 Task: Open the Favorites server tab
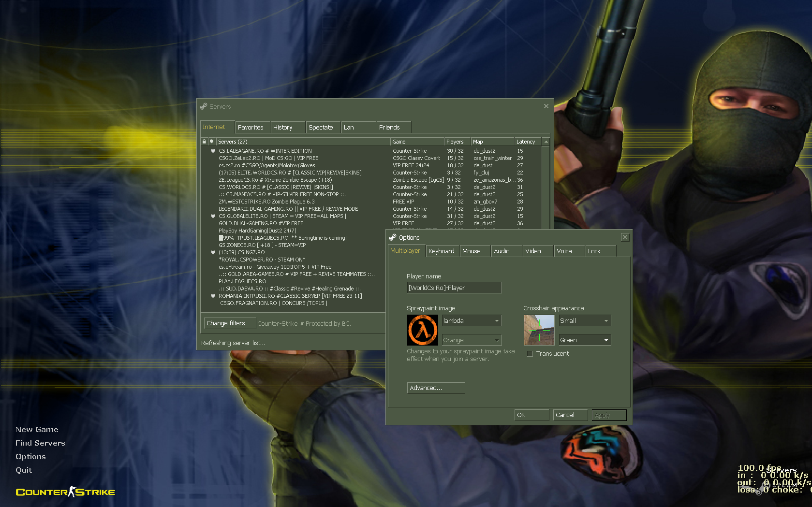pyautogui.click(x=251, y=127)
